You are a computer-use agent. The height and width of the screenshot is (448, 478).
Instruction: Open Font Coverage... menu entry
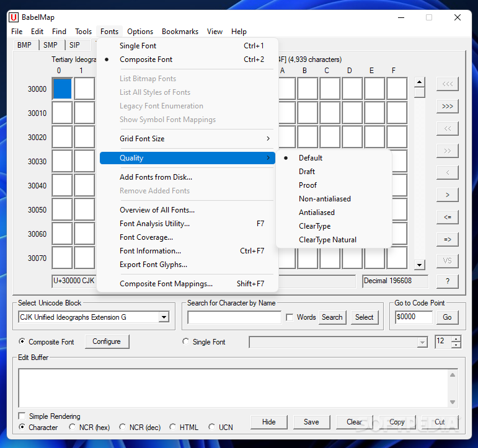click(187, 237)
